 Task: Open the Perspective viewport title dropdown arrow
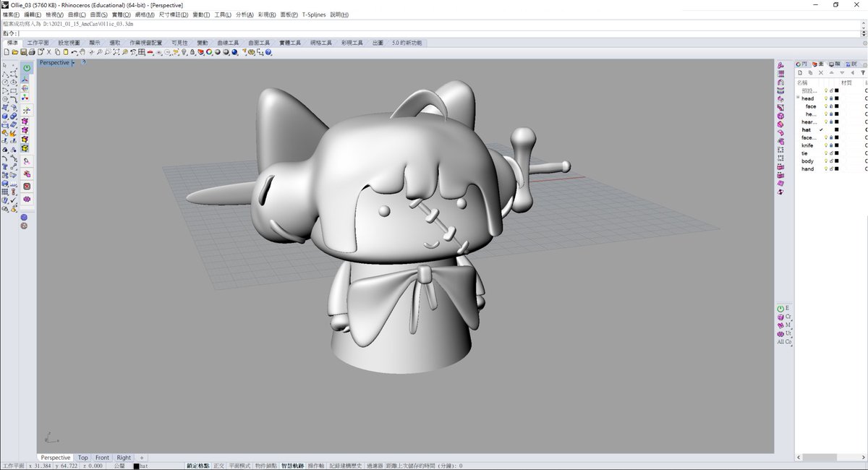point(73,63)
